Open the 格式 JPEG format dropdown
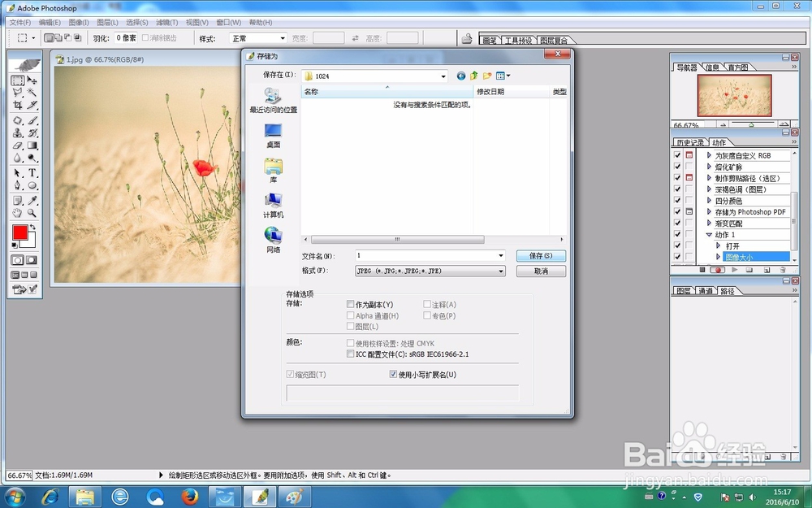This screenshot has height=508, width=812. (501, 271)
